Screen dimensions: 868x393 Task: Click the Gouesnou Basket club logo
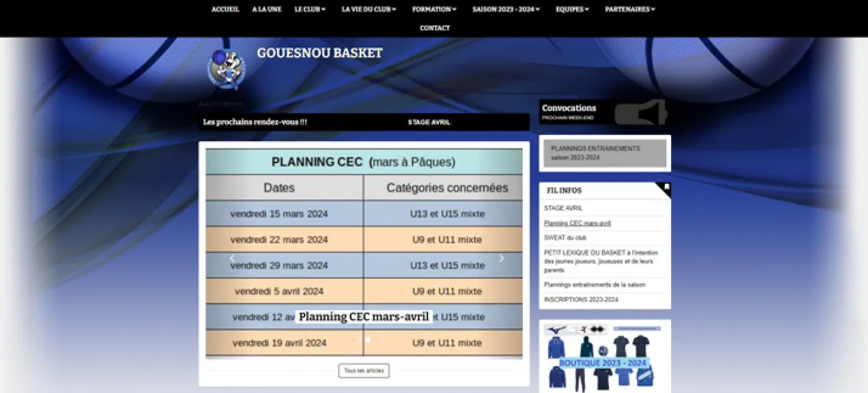(x=226, y=69)
